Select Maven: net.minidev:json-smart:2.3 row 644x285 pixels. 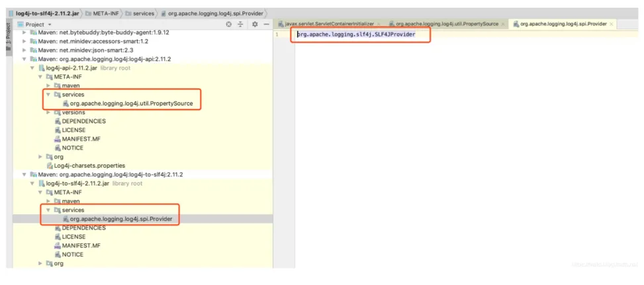point(142,50)
